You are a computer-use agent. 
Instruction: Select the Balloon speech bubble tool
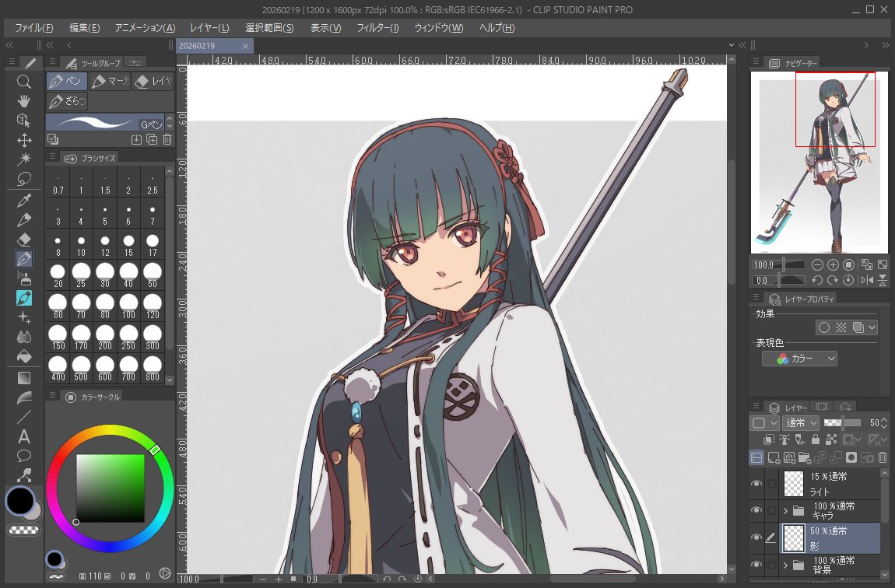point(23,456)
